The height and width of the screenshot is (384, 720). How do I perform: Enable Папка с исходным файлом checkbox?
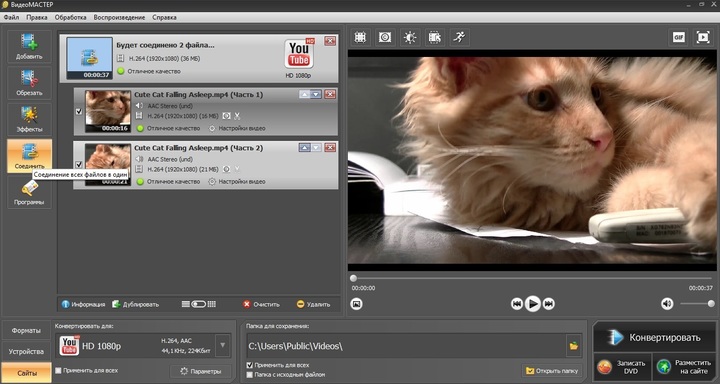pos(249,375)
